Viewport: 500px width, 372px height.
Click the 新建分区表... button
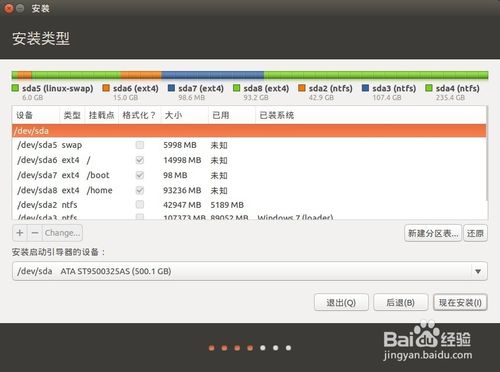pyautogui.click(x=433, y=233)
